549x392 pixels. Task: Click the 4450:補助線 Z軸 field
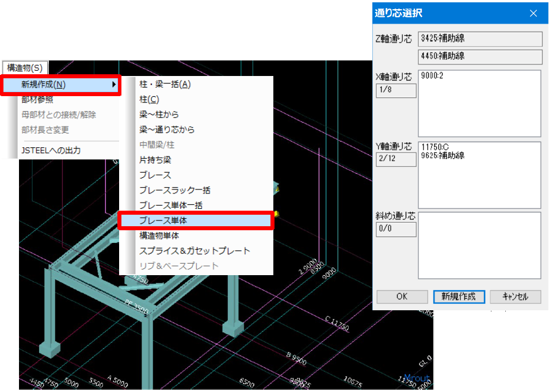pyautogui.click(x=480, y=56)
